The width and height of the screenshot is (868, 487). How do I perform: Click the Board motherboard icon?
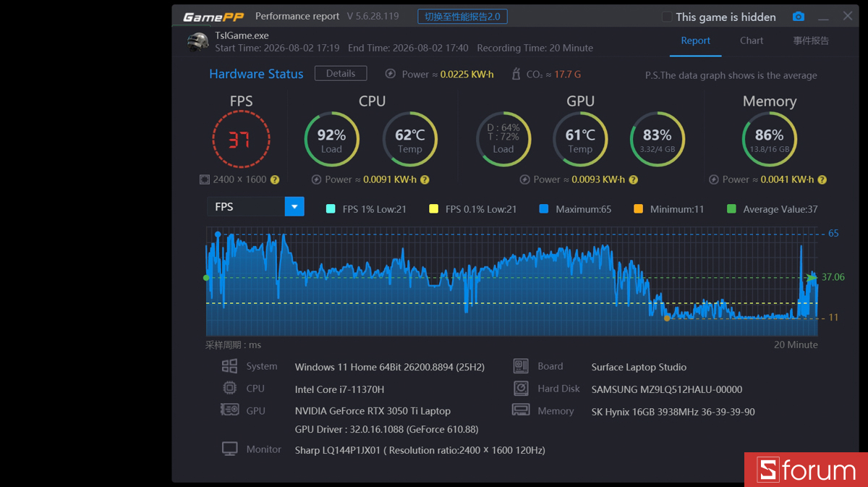click(x=521, y=365)
